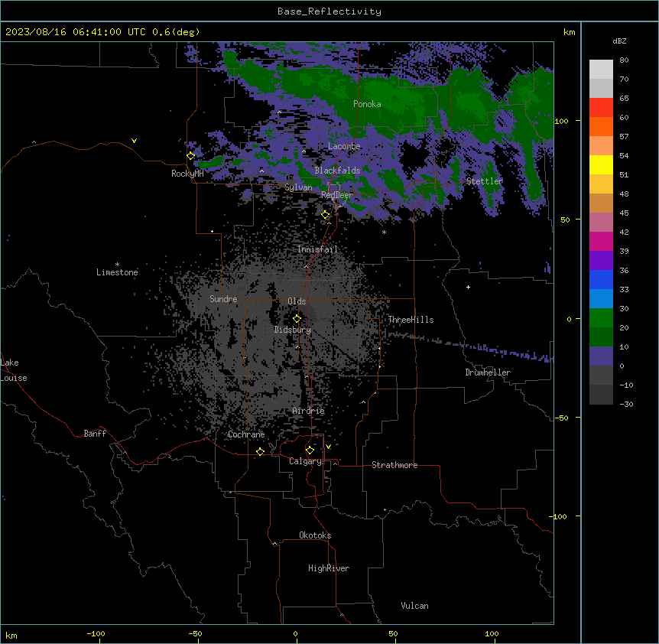The height and width of the screenshot is (644, 659).
Task: Select the blue 36 dBZ legend swatch
Action: [601, 279]
